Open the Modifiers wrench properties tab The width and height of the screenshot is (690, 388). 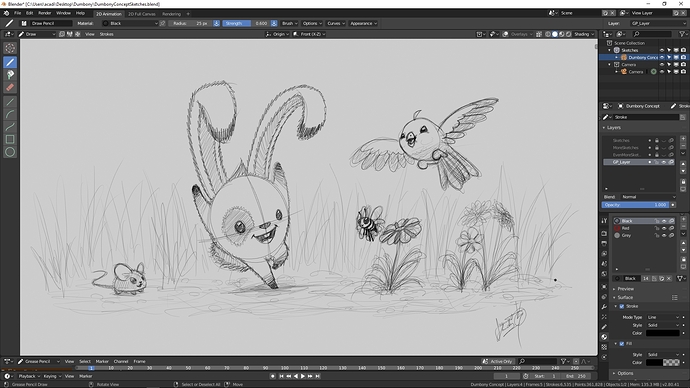pos(604,307)
